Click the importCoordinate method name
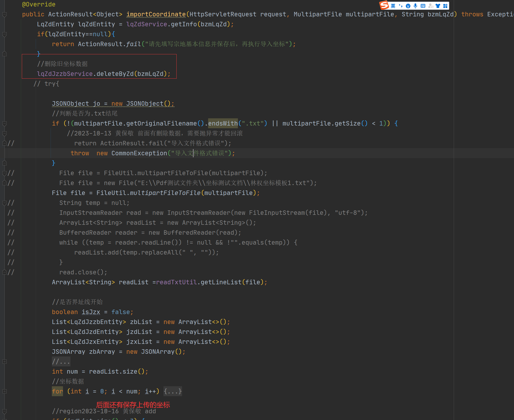This screenshot has width=514, height=420. point(156,14)
